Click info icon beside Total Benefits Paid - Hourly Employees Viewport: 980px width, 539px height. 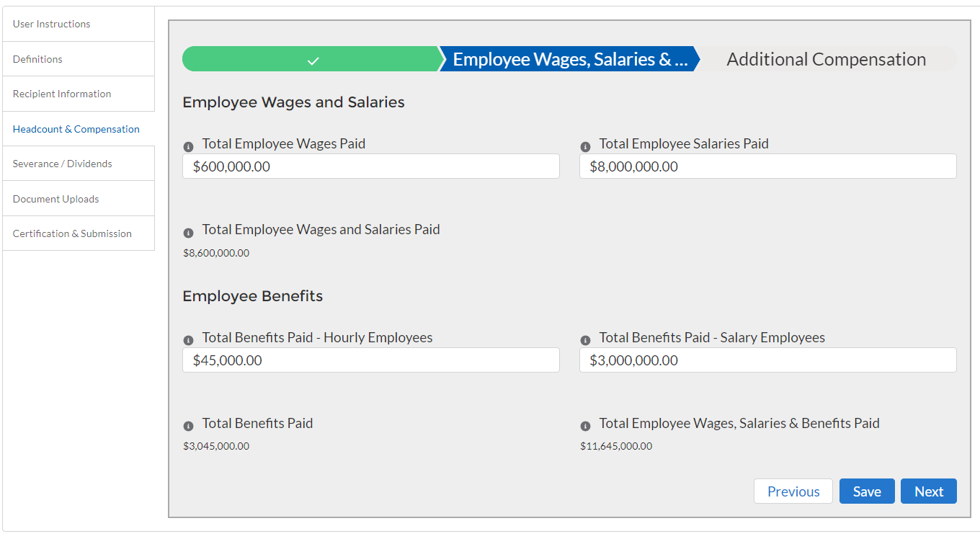point(189,341)
